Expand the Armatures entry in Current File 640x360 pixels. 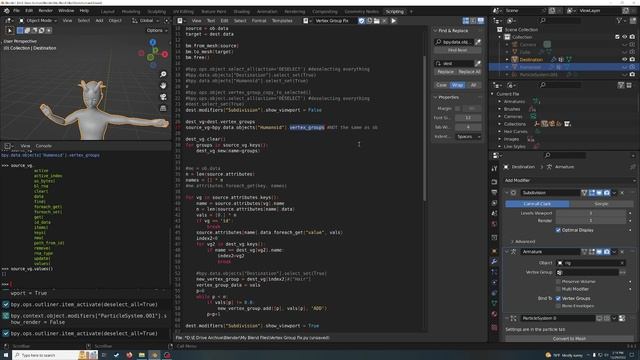pyautogui.click(x=500, y=102)
